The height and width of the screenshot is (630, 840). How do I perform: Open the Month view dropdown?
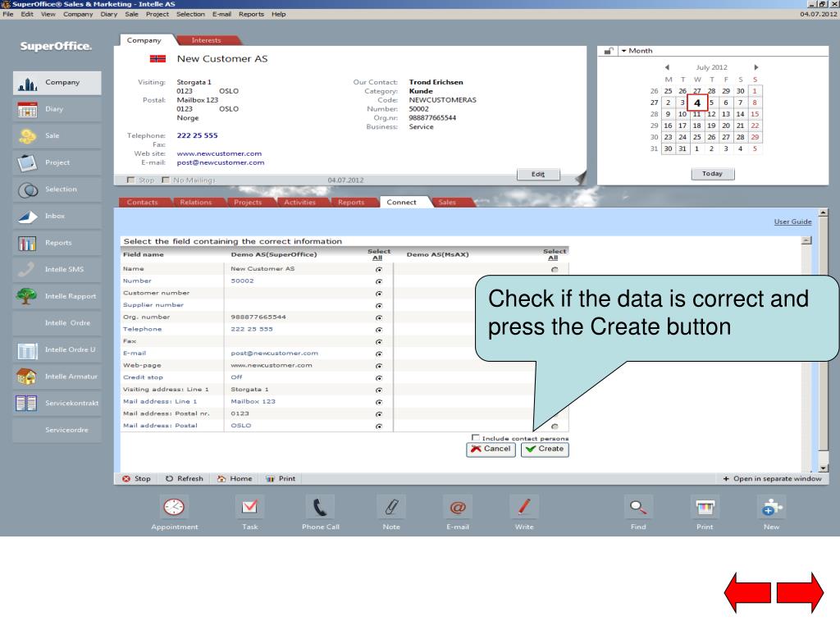click(x=637, y=51)
